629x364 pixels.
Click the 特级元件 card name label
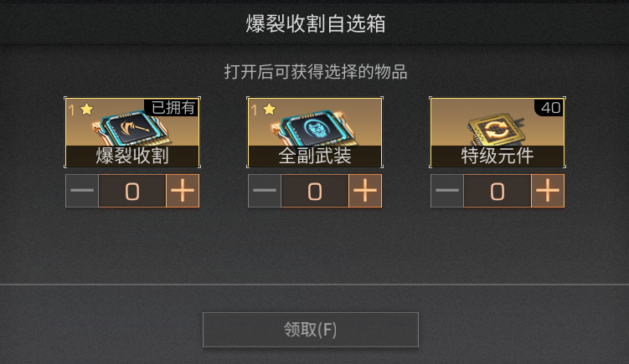point(498,156)
